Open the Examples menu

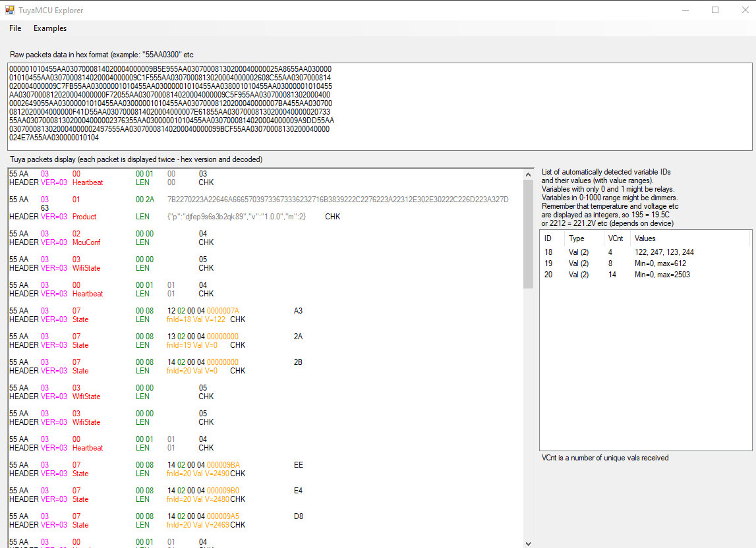[x=50, y=28]
